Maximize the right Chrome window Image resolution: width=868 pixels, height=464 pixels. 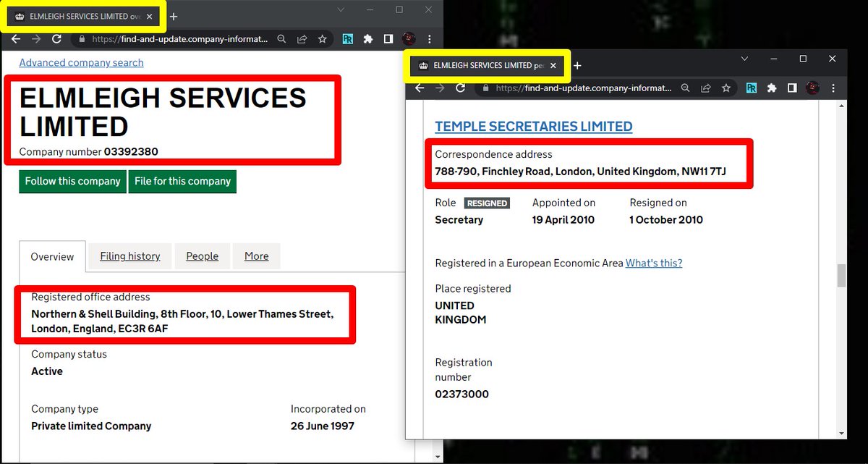pyautogui.click(x=803, y=59)
